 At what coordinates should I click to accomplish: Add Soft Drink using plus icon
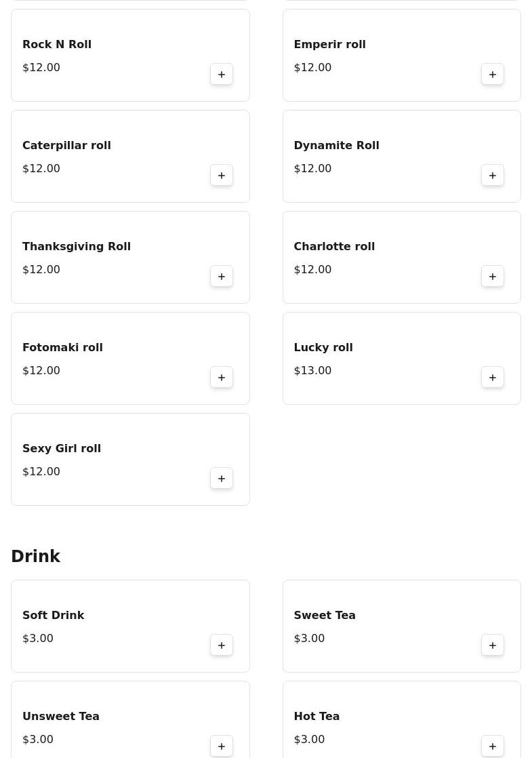click(x=222, y=645)
